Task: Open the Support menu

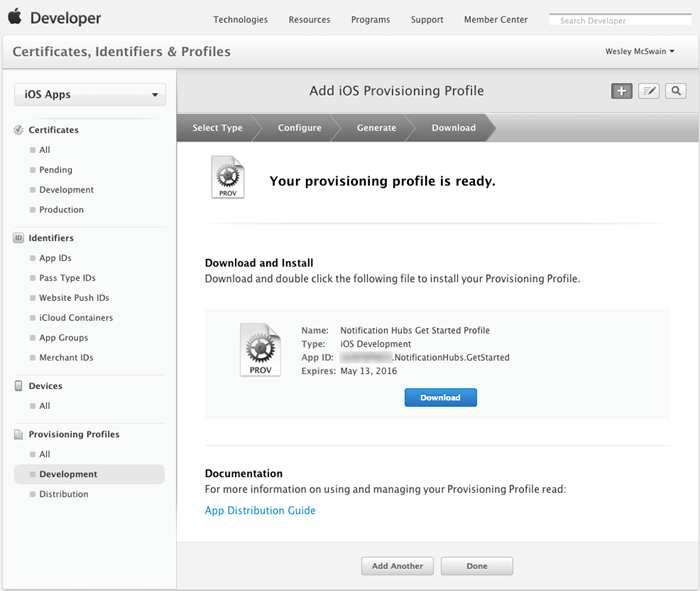Action: point(427,20)
